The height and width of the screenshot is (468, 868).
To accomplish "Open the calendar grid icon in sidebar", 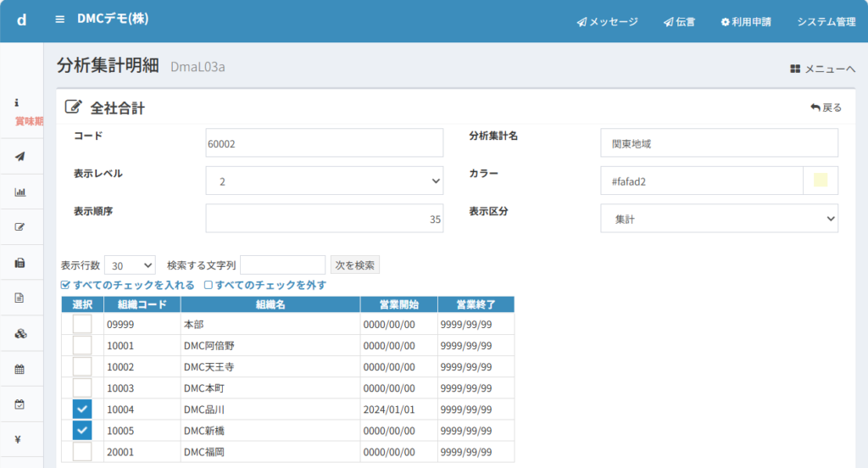I will tap(20, 369).
